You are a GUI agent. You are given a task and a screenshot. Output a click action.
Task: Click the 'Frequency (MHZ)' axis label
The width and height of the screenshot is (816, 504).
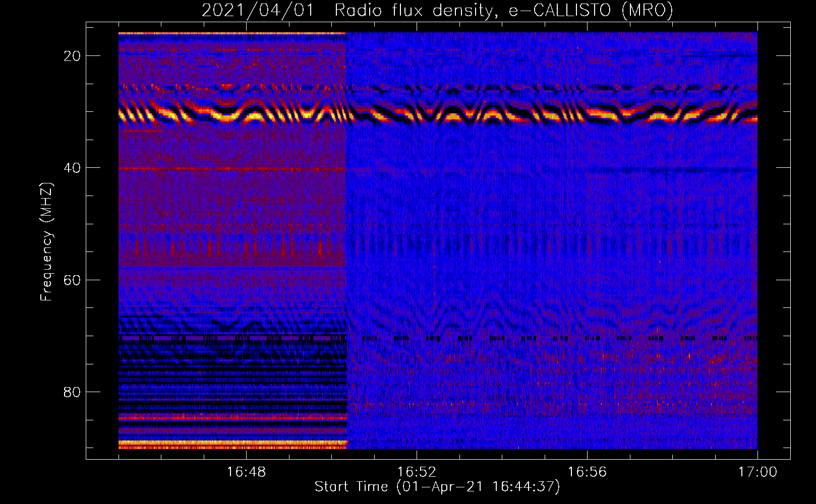coord(46,242)
